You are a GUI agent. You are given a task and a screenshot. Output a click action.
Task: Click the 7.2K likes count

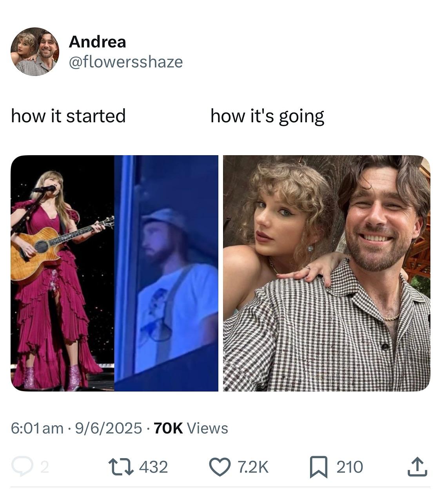click(x=253, y=467)
